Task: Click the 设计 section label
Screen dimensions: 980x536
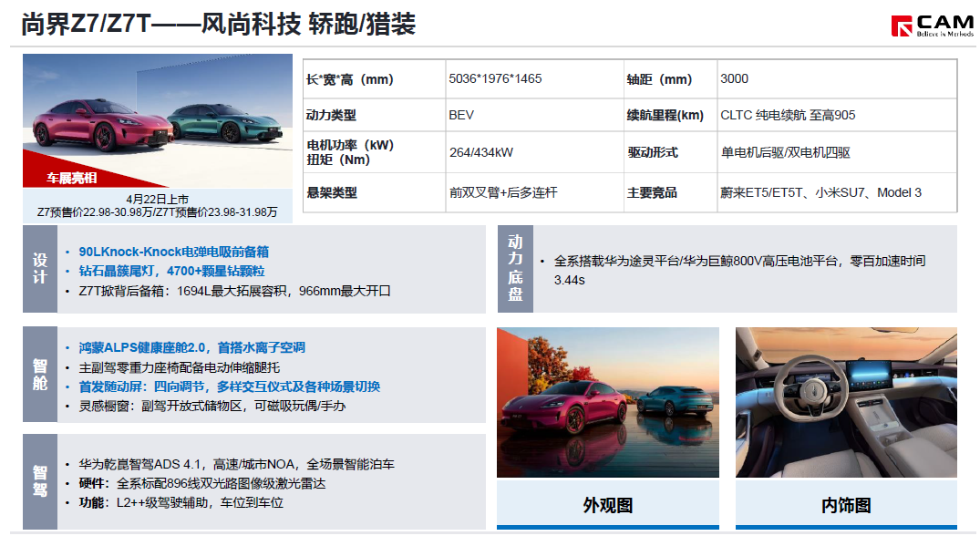Action: (x=40, y=269)
